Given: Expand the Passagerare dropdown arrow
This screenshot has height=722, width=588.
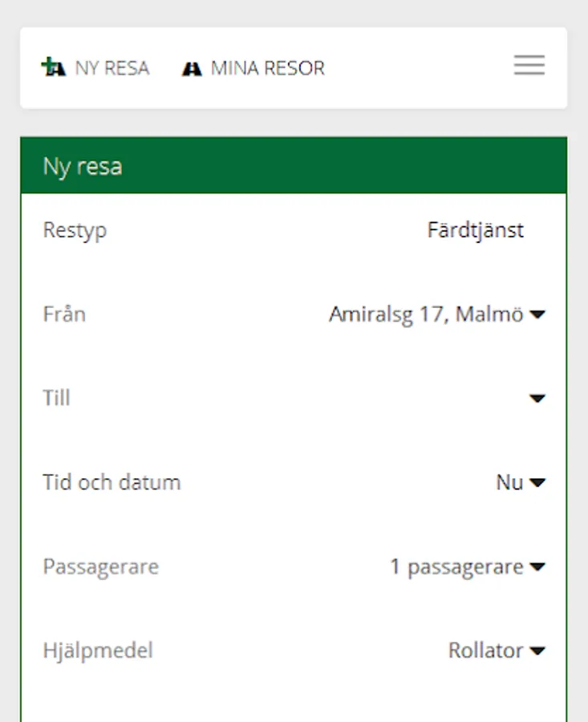Looking at the screenshot, I should [x=537, y=567].
